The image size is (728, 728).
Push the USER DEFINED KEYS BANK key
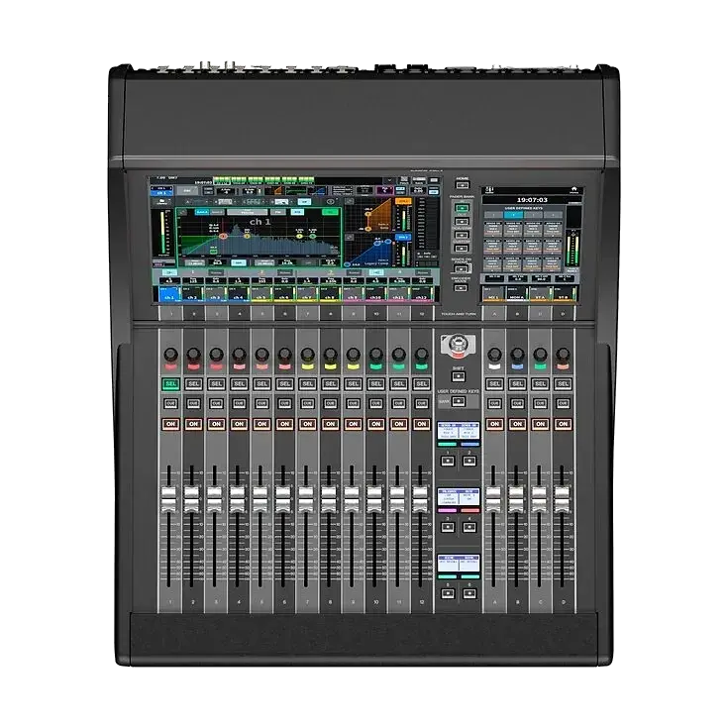pos(459,401)
